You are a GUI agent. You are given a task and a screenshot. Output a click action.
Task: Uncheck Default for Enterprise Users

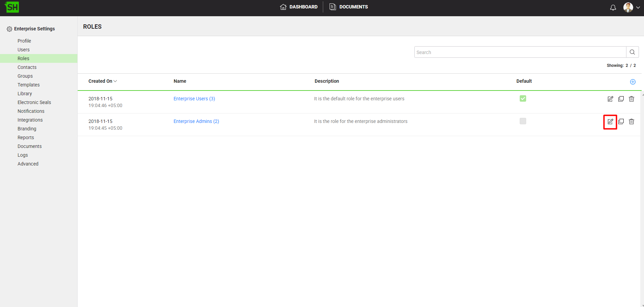point(523,99)
